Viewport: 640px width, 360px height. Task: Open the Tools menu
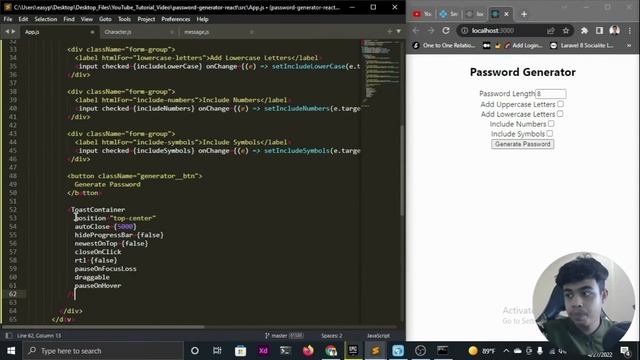point(124,19)
